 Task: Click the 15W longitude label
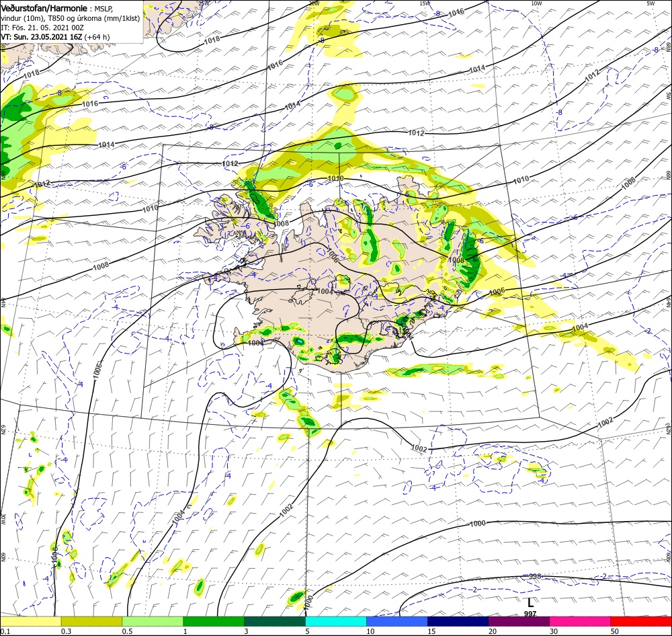(x=425, y=3)
